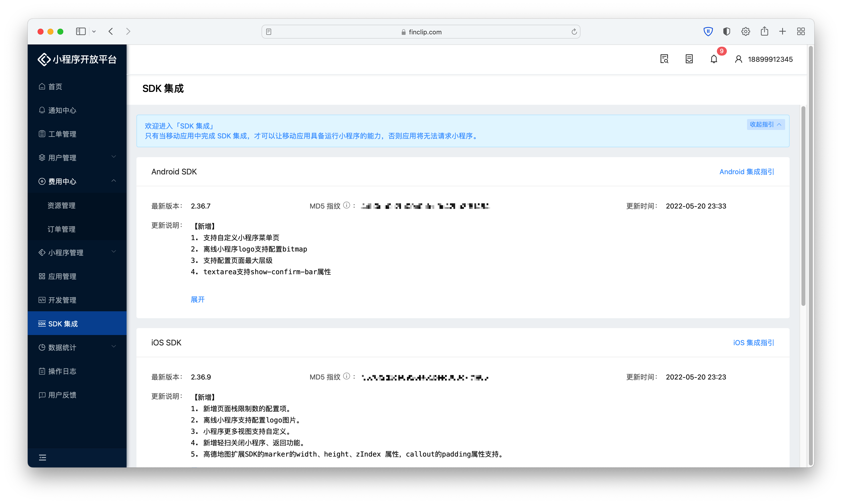This screenshot has width=842, height=504.
Task: Collapse the guide with 收起指引
Action: pos(766,125)
